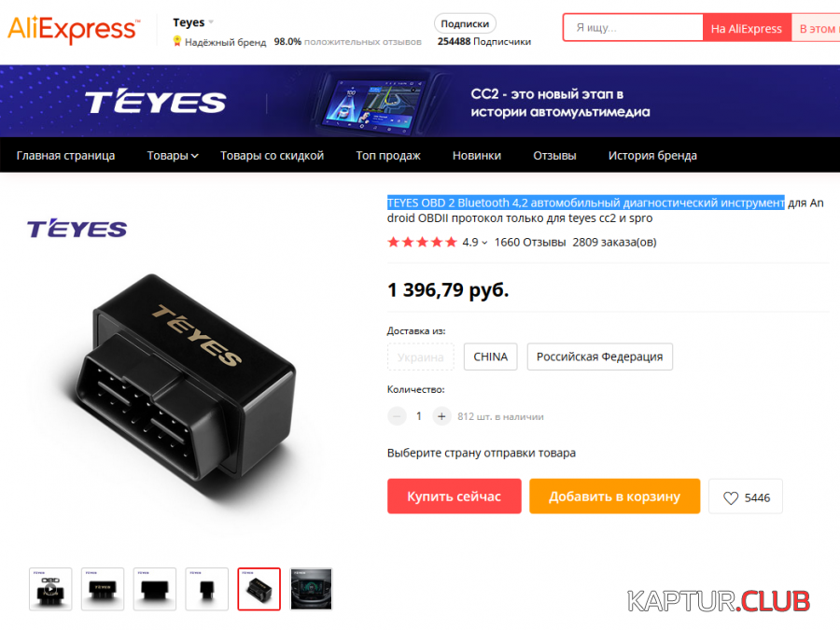This screenshot has width=840, height=630.
Task: Click the heart wishlist icon with 5446
Action: (745, 497)
